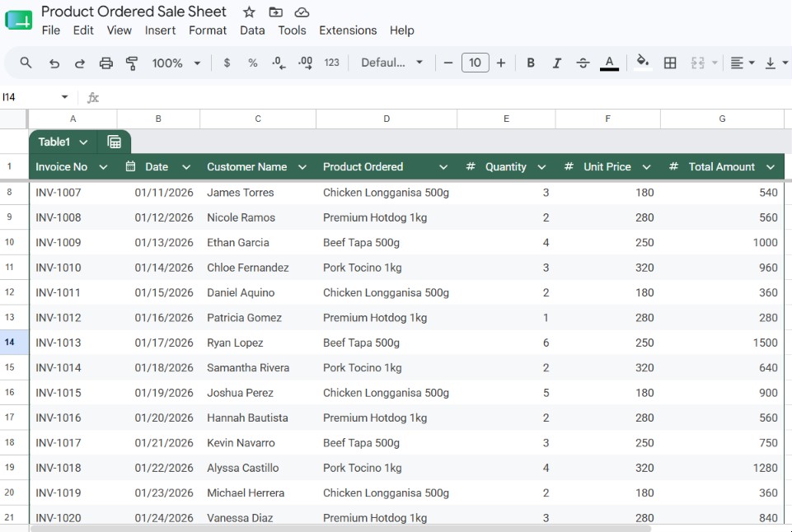Activate the paint format tool
The height and width of the screenshot is (532, 792).
[132, 63]
